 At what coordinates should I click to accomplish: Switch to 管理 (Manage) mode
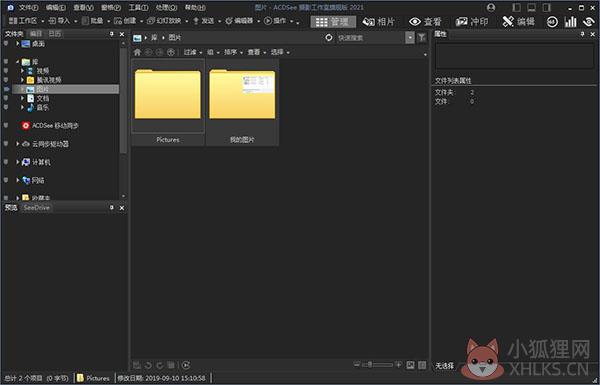[333, 22]
